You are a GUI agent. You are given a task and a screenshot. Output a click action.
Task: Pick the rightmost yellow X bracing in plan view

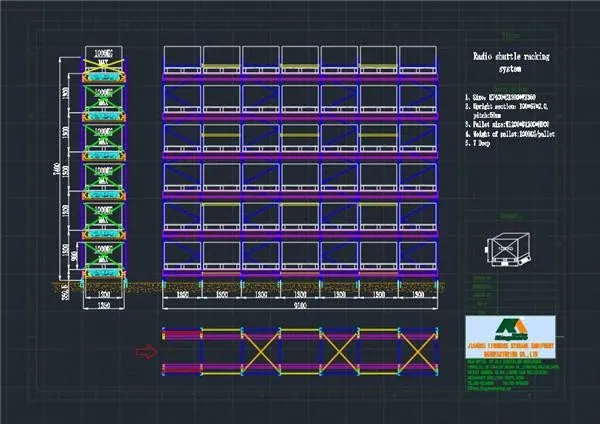pyautogui.click(x=418, y=352)
